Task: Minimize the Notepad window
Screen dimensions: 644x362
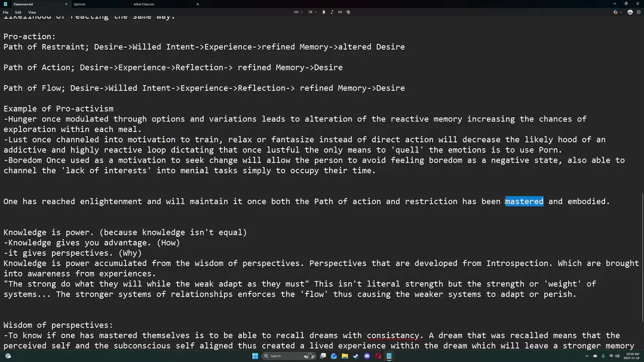Action: 614,4
